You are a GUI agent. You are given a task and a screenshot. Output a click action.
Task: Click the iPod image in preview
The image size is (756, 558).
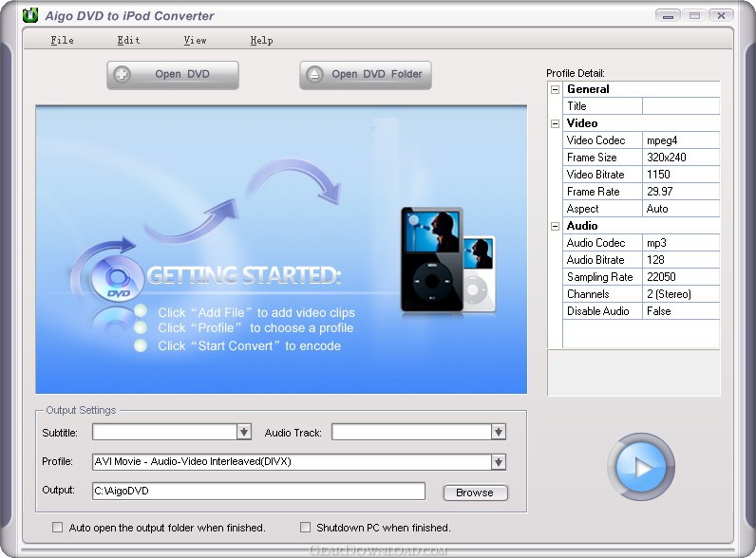447,260
